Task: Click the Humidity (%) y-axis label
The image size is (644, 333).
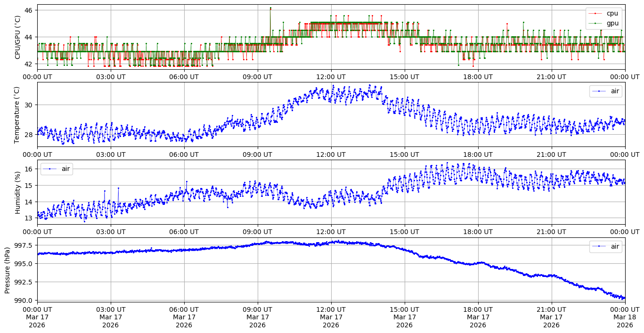Action: pyautogui.click(x=18, y=192)
